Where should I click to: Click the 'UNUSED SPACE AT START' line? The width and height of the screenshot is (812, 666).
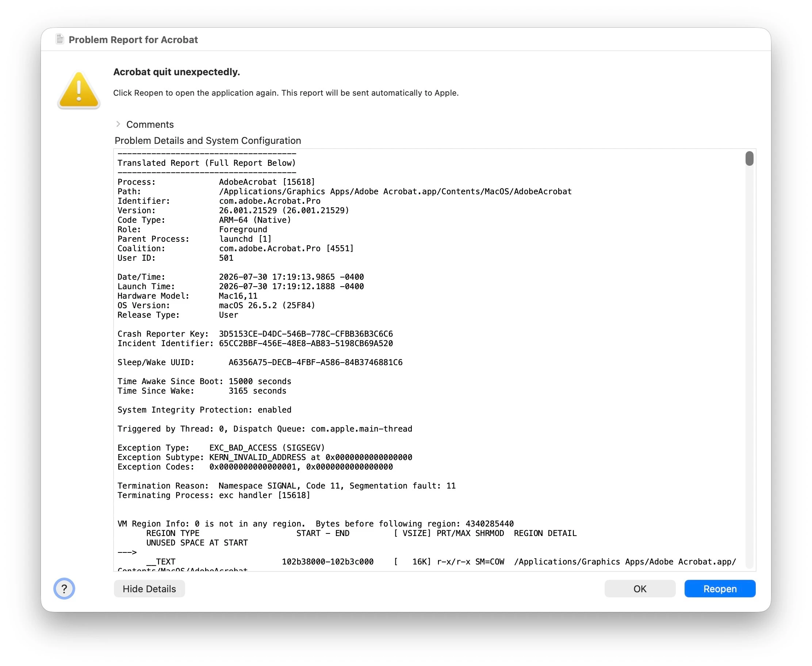[197, 543]
